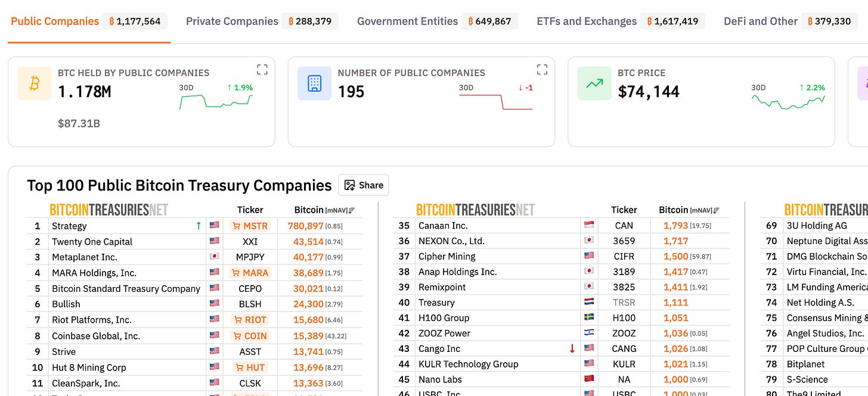Open Remixpoint company row

(x=442, y=287)
